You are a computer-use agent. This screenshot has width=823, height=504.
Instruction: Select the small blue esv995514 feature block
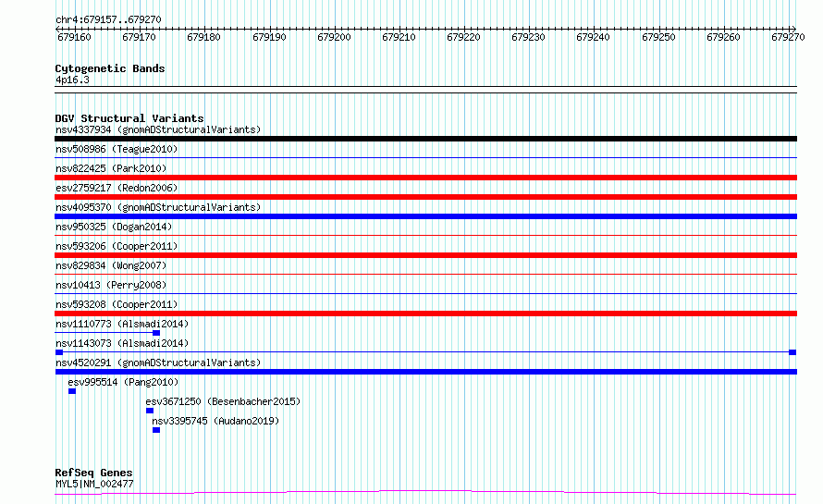pos(72,391)
